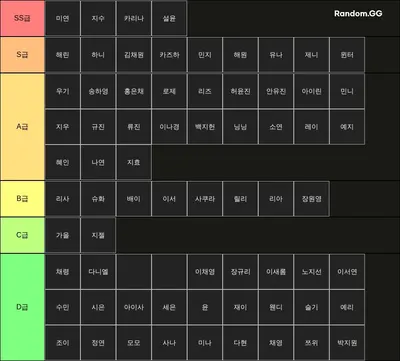Viewport: 400px width, 361px height.
Task: Select the SS급 tier label
Action: coord(22,18)
